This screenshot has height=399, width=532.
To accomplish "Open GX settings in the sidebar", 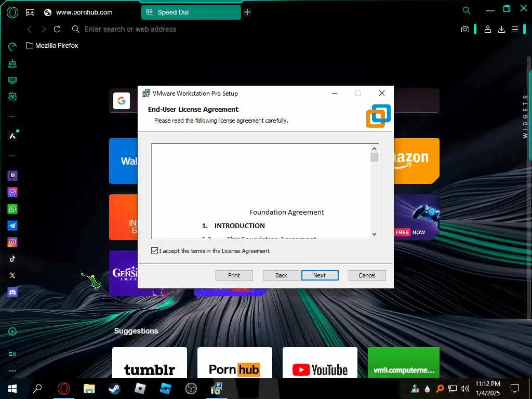I will (12, 354).
